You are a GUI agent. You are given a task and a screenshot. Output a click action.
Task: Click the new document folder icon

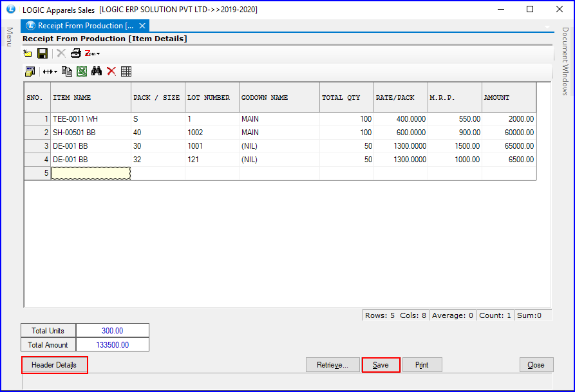pos(28,53)
